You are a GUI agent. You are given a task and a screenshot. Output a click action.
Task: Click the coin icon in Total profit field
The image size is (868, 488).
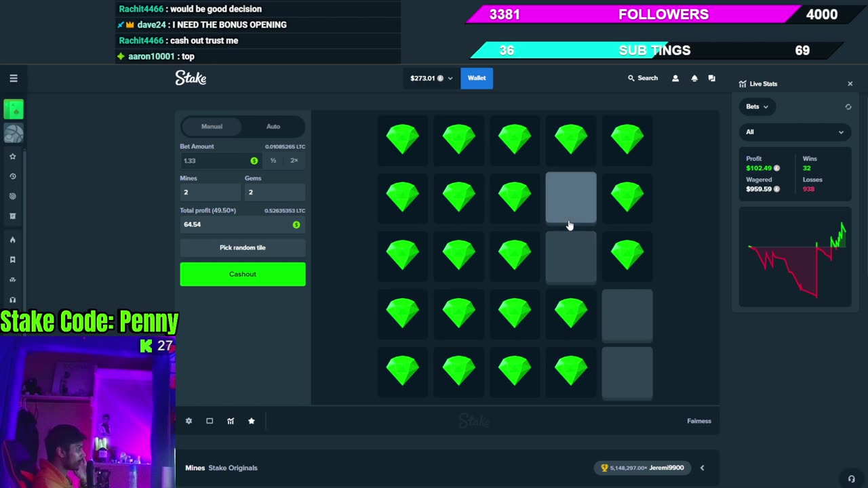tap(296, 224)
